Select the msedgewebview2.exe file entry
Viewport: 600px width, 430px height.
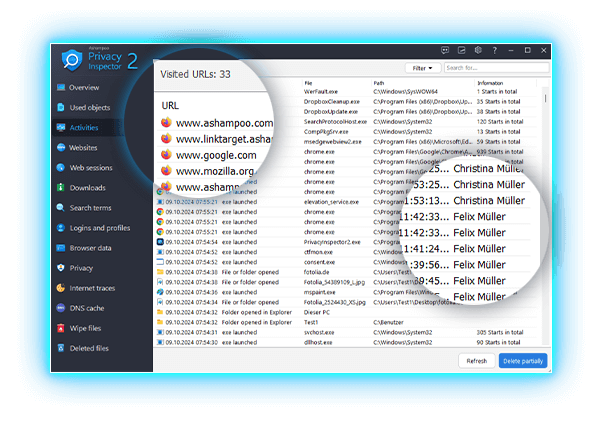click(x=333, y=142)
